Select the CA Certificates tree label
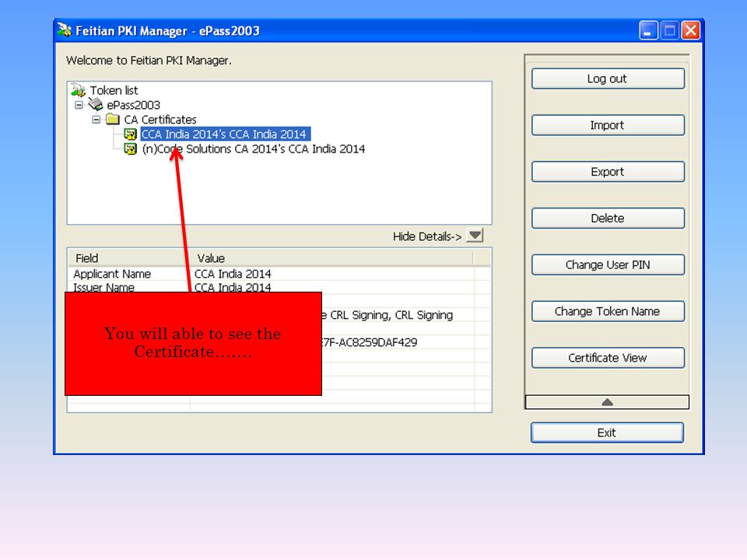The height and width of the screenshot is (560, 747). pyautogui.click(x=160, y=120)
